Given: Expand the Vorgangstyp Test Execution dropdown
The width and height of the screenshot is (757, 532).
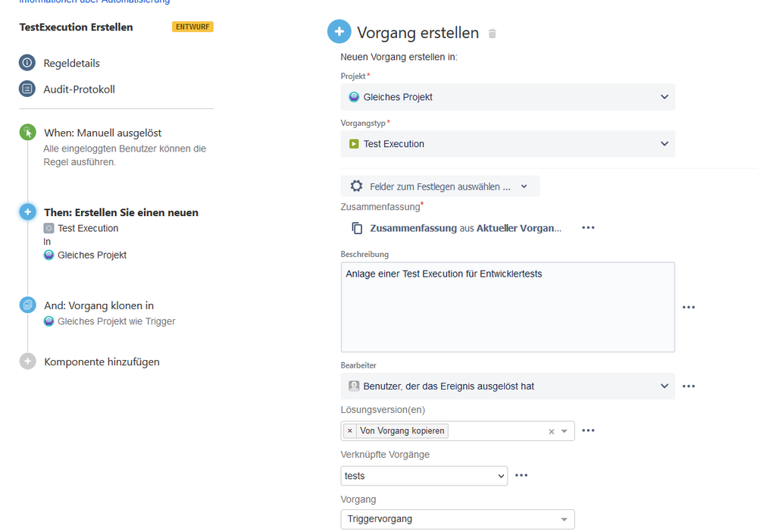Looking at the screenshot, I should point(508,144).
